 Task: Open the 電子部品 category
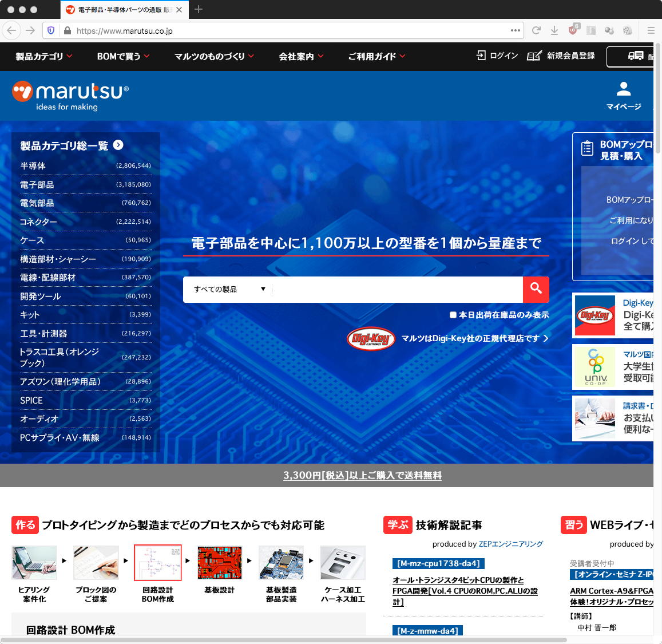tap(86, 184)
